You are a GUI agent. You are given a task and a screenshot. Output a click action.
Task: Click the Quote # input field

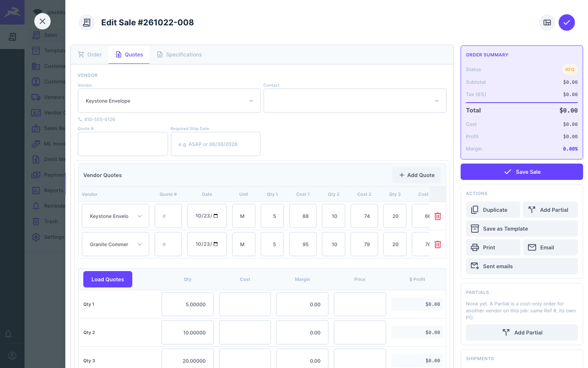pos(123,144)
